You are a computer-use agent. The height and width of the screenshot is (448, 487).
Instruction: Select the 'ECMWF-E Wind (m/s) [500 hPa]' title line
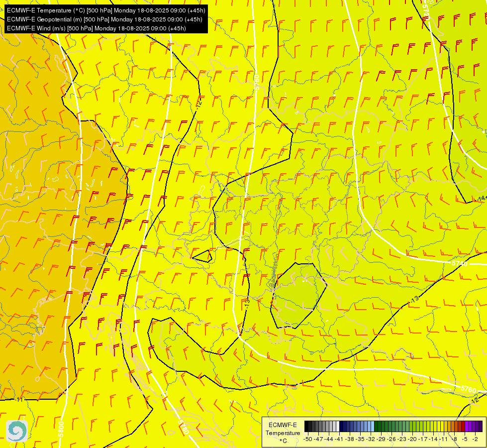[97, 28]
